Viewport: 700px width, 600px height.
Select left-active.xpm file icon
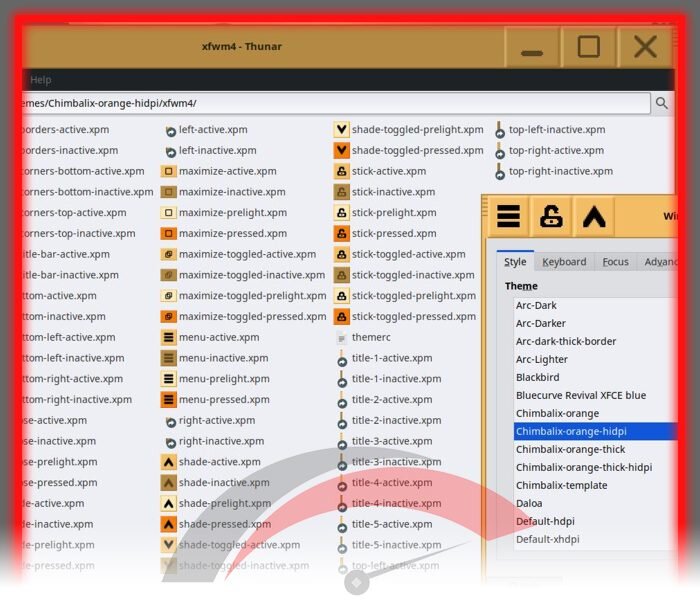171,130
